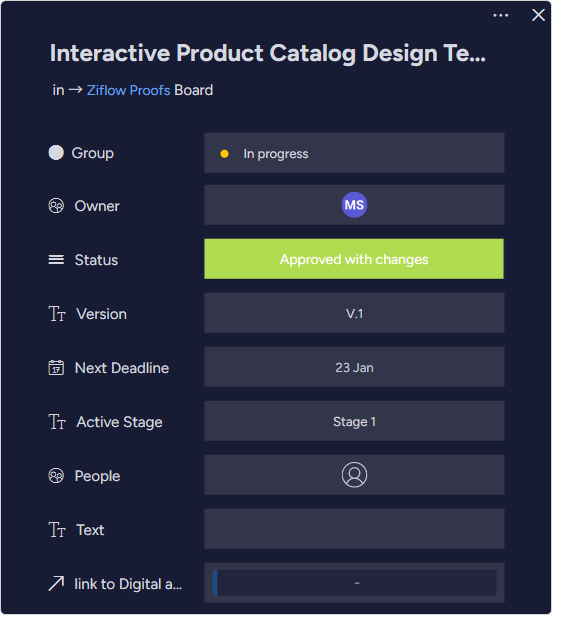This screenshot has height=630, width=567.
Task: Click the empty People avatar placeholder
Action: pos(354,475)
